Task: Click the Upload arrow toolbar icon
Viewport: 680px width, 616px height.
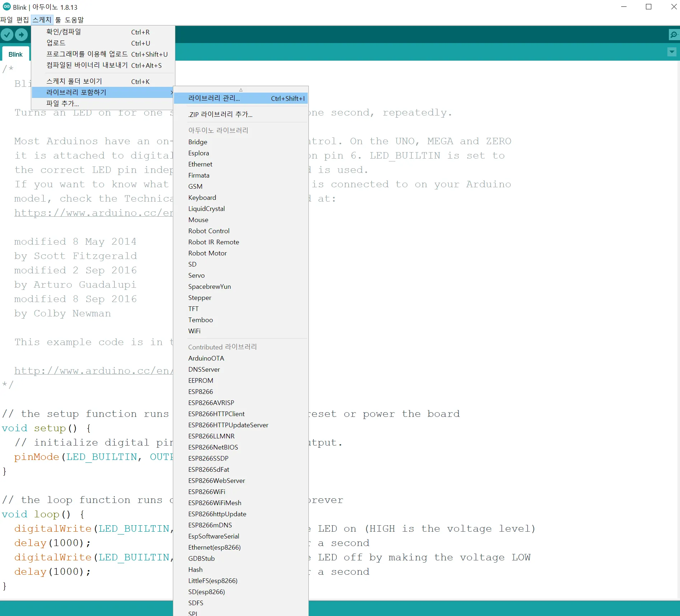Action: point(21,34)
